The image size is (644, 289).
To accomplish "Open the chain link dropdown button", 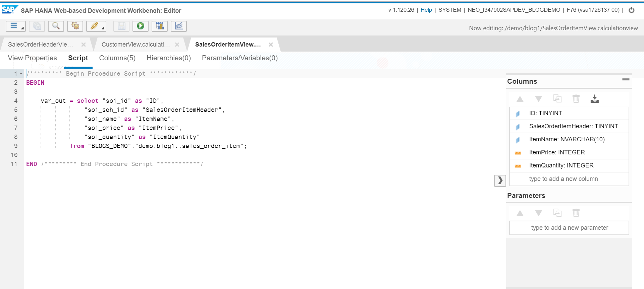I will [x=96, y=26].
